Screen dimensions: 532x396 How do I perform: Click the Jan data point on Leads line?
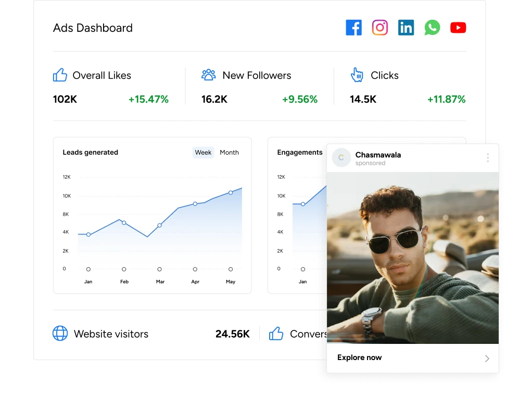click(88, 234)
